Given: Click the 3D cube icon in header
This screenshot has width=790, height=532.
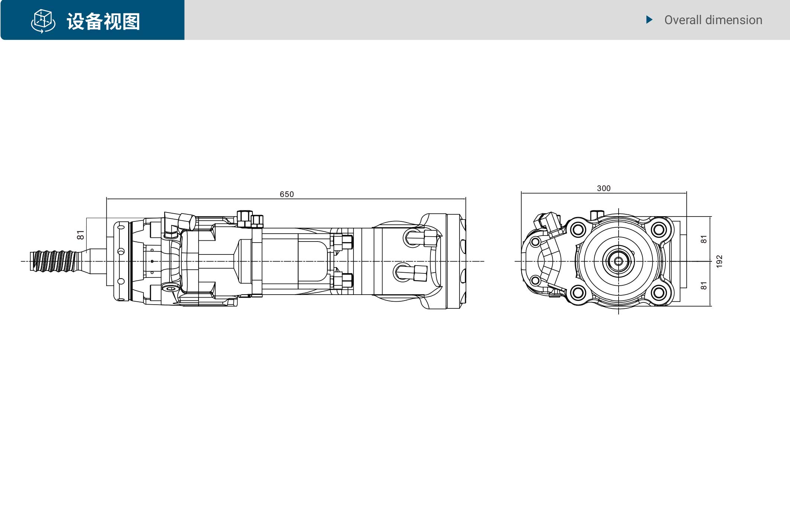Looking at the screenshot, I should coord(43,21).
